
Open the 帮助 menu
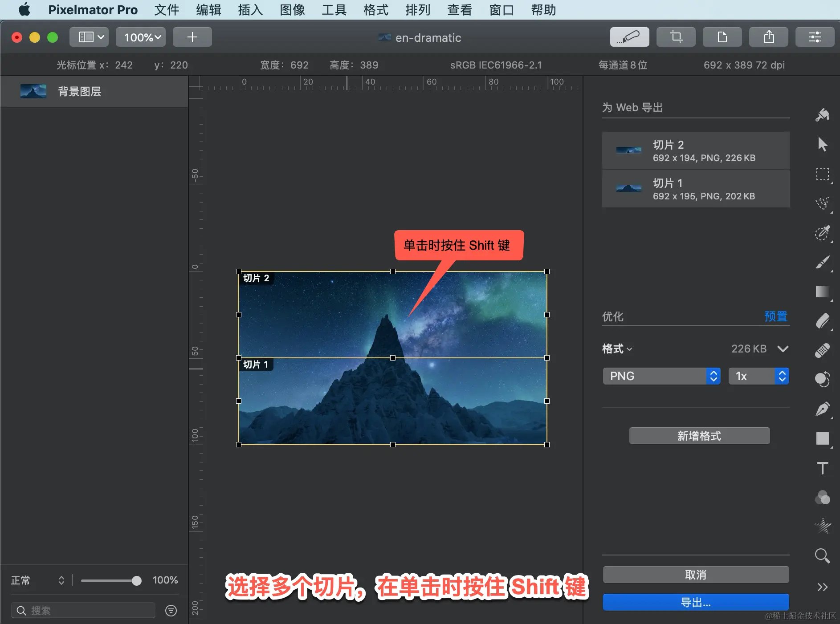[543, 10]
